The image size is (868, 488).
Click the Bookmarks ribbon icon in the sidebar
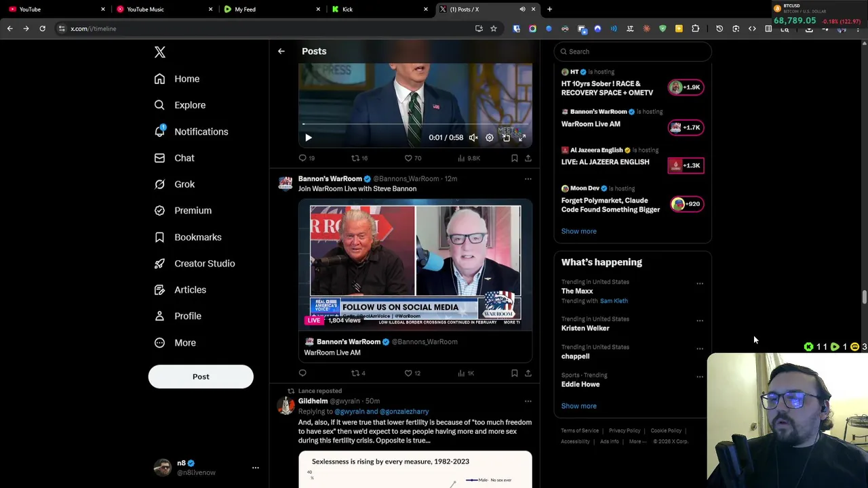point(159,237)
